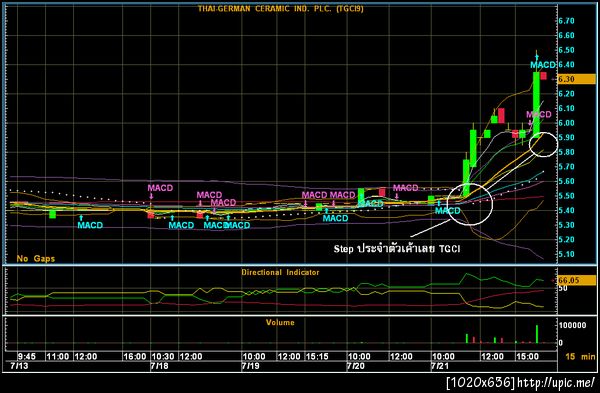The width and height of the screenshot is (600, 393).
Task: Click the Directional Indicator panel title
Action: pyautogui.click(x=280, y=272)
